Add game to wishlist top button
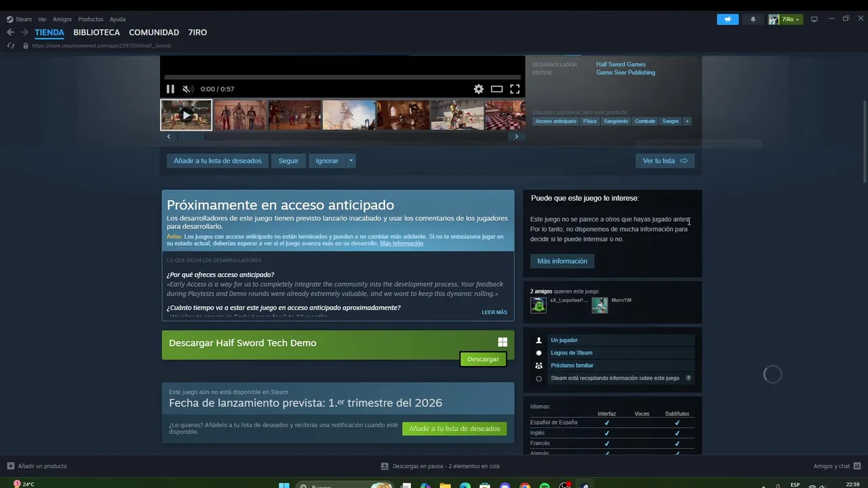The width and height of the screenshot is (868, 488). coord(217,161)
